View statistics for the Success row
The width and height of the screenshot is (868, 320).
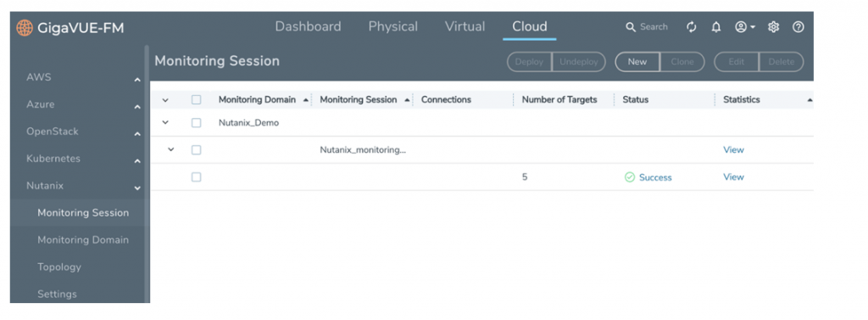[733, 177]
